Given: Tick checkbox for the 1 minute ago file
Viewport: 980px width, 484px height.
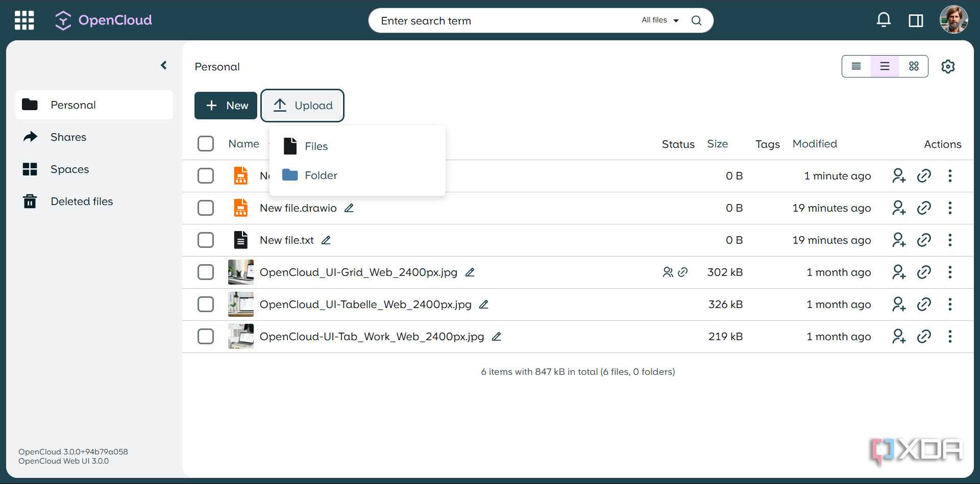Looking at the screenshot, I should click(206, 176).
